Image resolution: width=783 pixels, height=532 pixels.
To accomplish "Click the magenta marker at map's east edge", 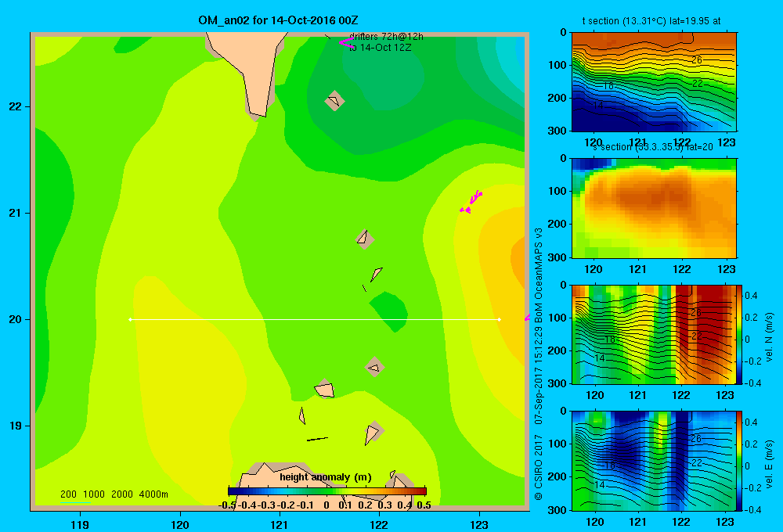I will (x=527, y=318).
